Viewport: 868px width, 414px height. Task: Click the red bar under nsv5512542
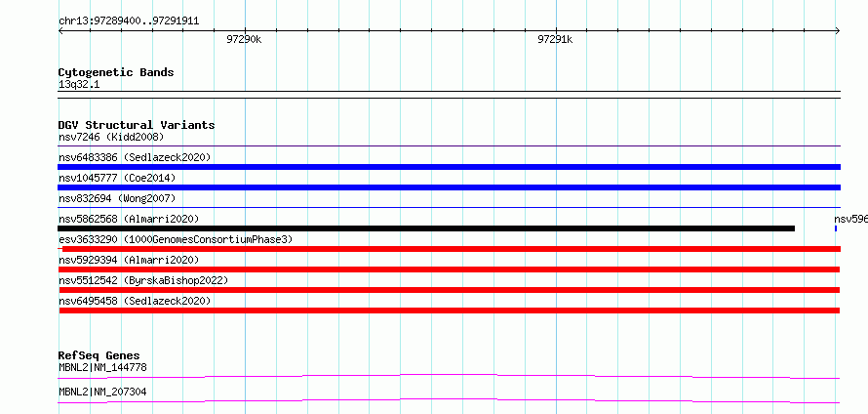(449, 290)
